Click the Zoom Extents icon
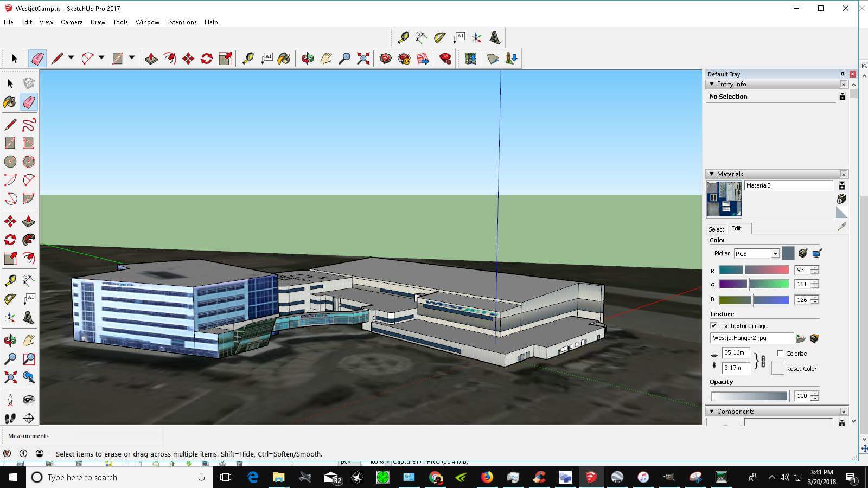 (x=363, y=59)
